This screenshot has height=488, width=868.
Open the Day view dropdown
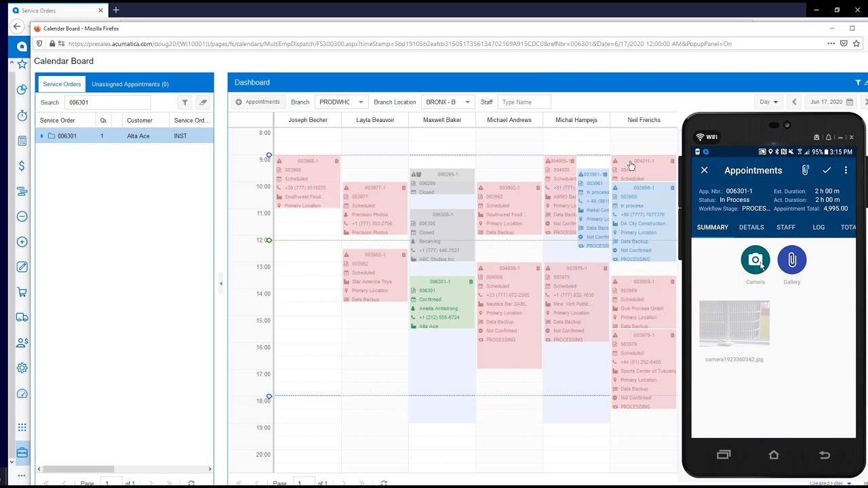768,102
